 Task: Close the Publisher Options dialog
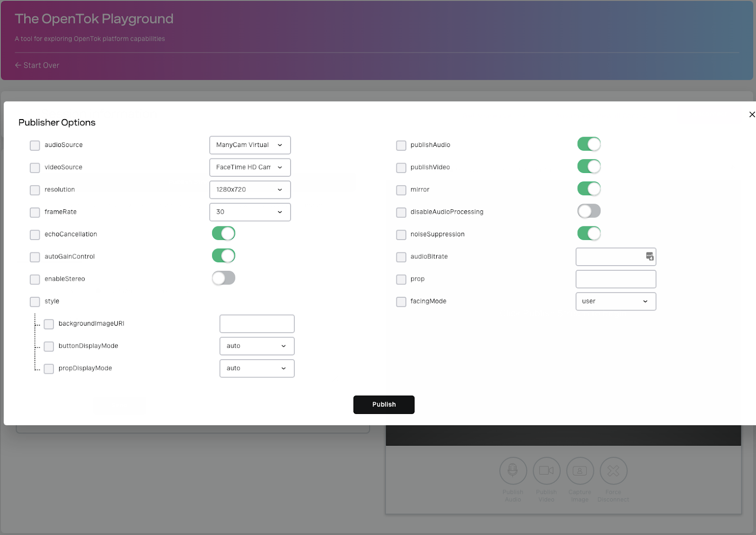point(752,114)
